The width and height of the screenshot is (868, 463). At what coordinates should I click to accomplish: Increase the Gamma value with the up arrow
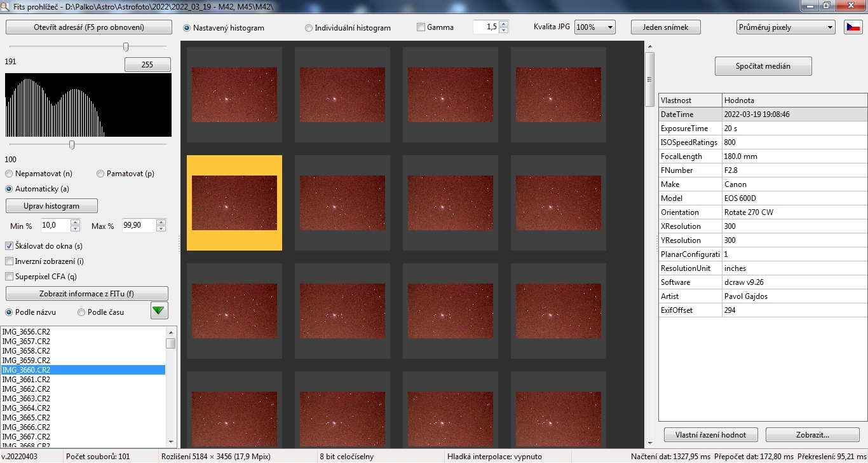(x=504, y=24)
